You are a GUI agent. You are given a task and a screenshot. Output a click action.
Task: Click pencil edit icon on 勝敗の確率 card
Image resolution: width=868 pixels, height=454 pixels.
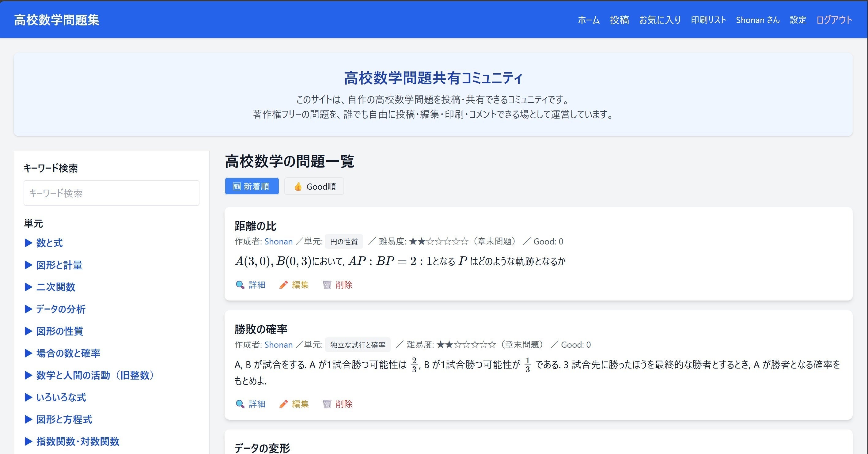click(x=283, y=404)
